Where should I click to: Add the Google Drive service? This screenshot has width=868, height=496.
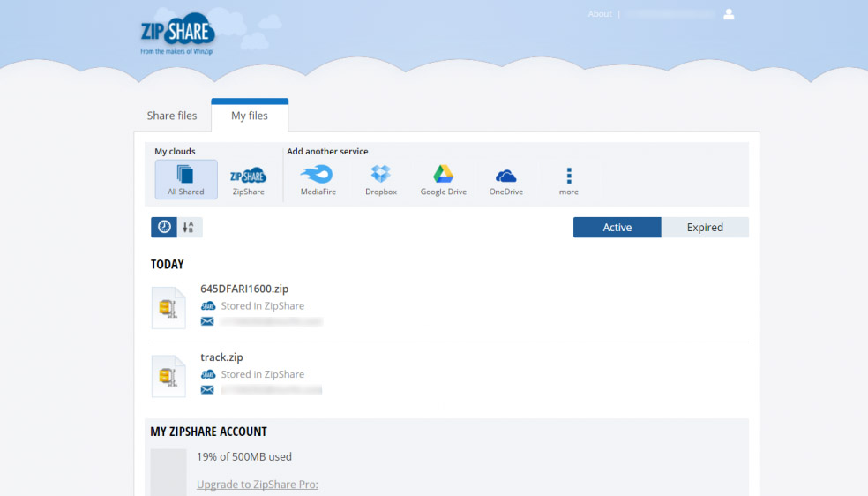click(444, 180)
